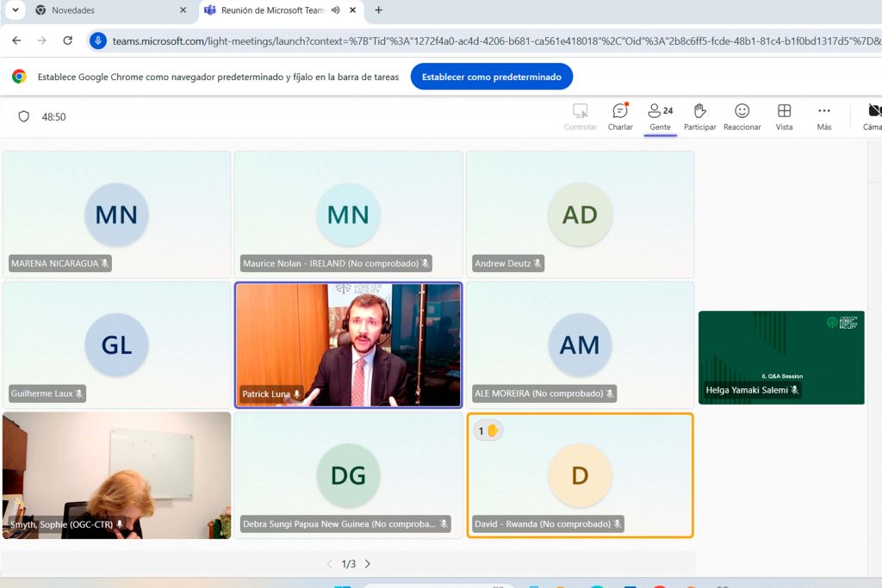This screenshot has height=588, width=882.
Task: Click the Controlar screen control icon
Action: click(x=580, y=116)
